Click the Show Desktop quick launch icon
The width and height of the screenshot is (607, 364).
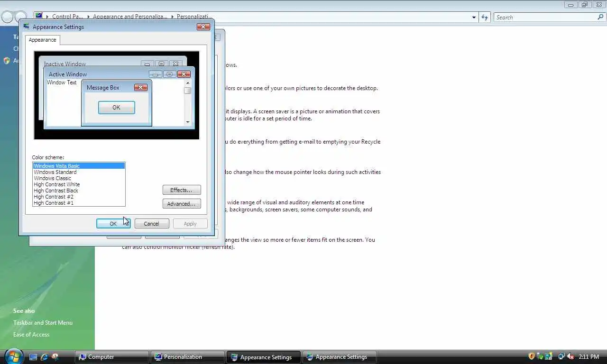pyautogui.click(x=33, y=357)
